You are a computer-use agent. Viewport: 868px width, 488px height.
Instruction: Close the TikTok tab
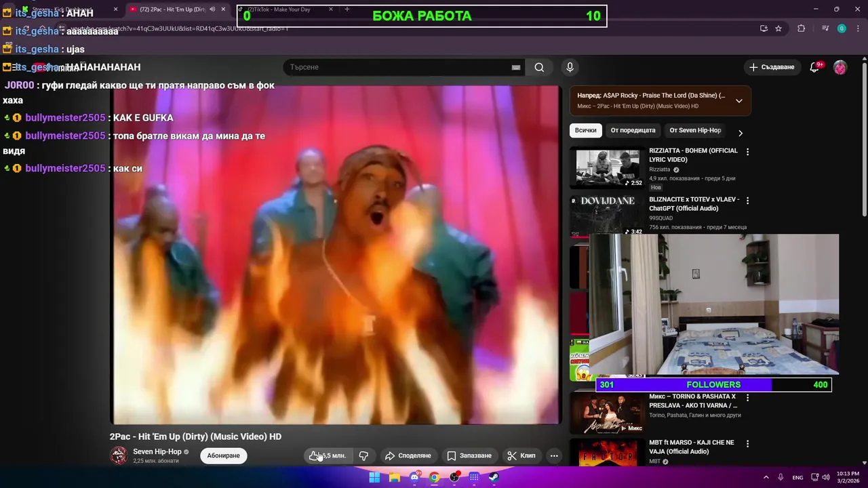click(331, 9)
